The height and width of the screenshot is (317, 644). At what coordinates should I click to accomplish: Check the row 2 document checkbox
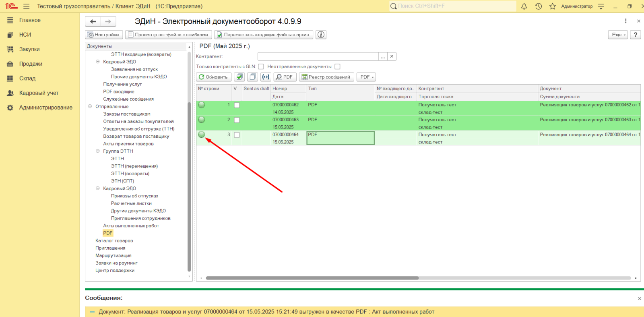[237, 120]
